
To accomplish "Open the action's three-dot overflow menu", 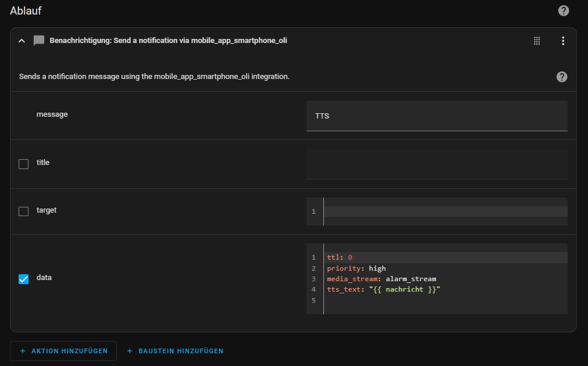I will pyautogui.click(x=563, y=41).
